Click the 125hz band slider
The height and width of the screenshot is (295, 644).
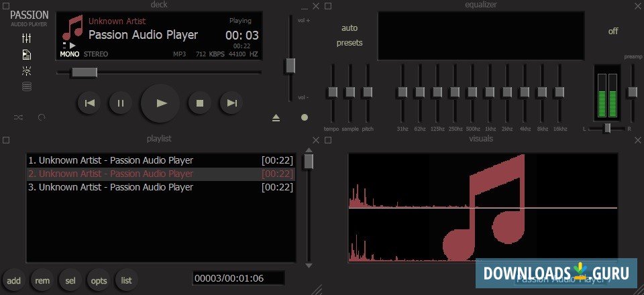click(x=437, y=93)
